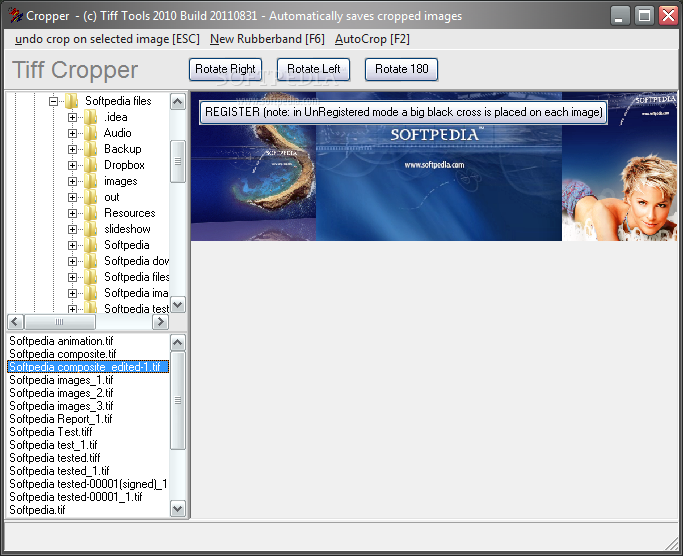
Task: Click the loaded Softpedia composite image preview
Action: point(434,166)
